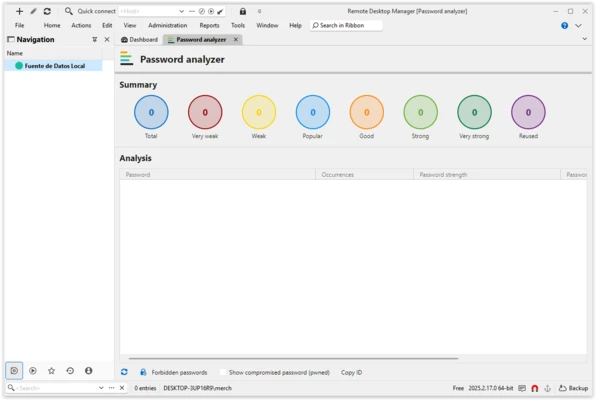This screenshot has width=596, height=400.
Task: Open the Help ribbon tab
Action: (295, 25)
